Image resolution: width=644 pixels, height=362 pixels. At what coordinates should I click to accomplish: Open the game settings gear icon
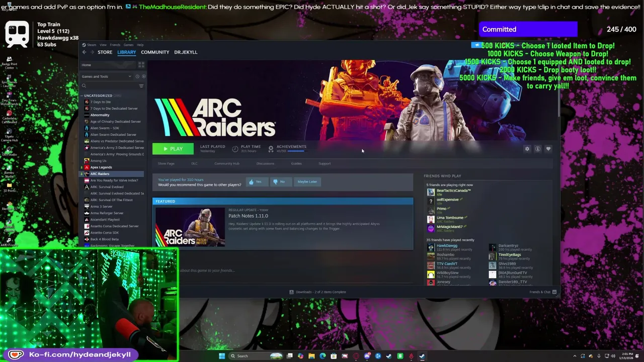point(527,149)
